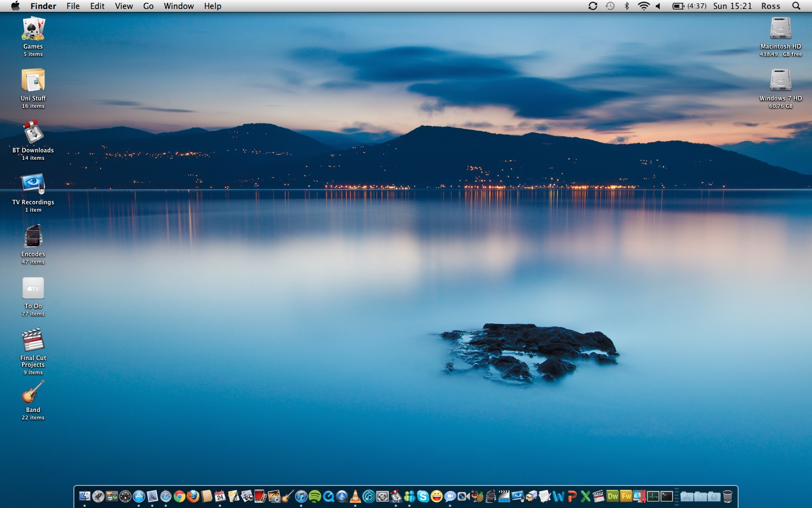The image size is (812, 508).
Task: Open the Go menu
Action: coord(148,6)
